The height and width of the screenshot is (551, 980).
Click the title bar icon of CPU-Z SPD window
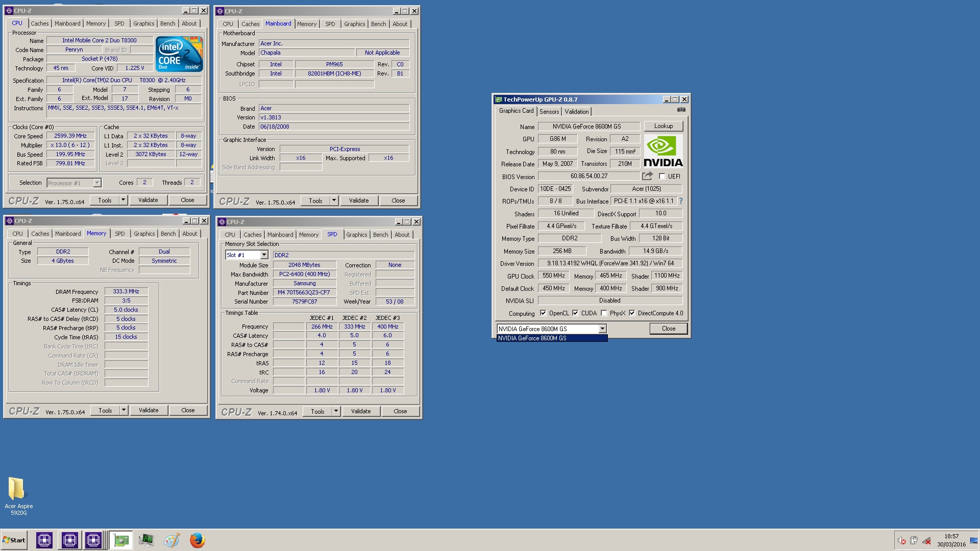(x=222, y=222)
